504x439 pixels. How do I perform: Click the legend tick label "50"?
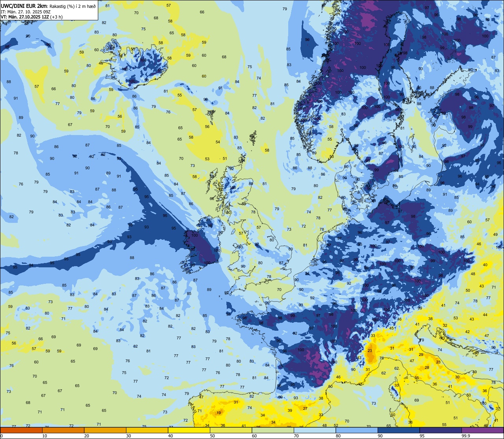coord(212,436)
